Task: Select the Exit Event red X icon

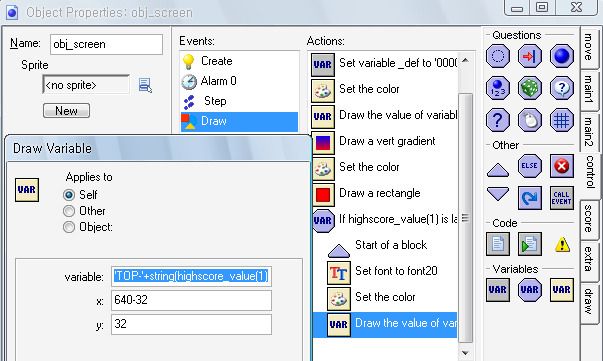Action: [561, 166]
